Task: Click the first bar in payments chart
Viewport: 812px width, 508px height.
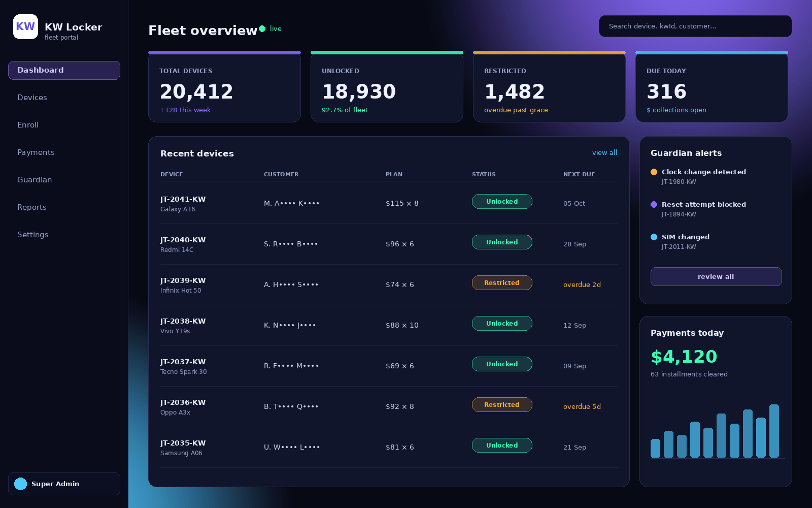Action: (655, 448)
